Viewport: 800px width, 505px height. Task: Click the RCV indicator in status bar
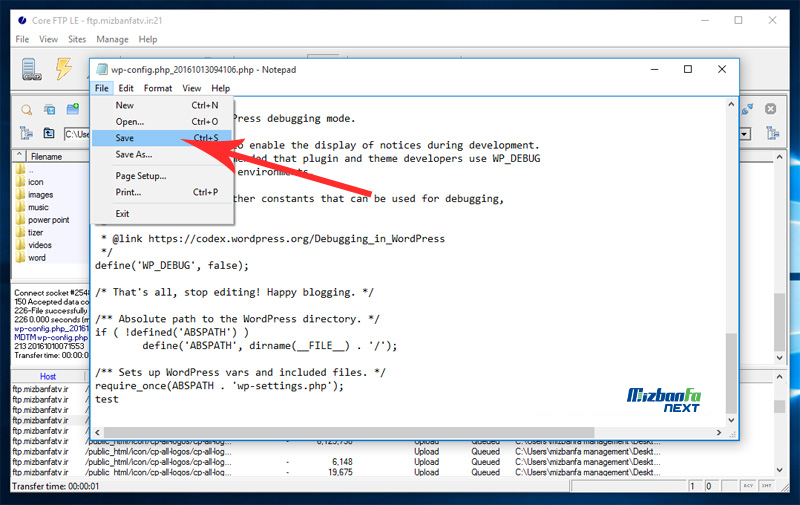click(x=748, y=486)
